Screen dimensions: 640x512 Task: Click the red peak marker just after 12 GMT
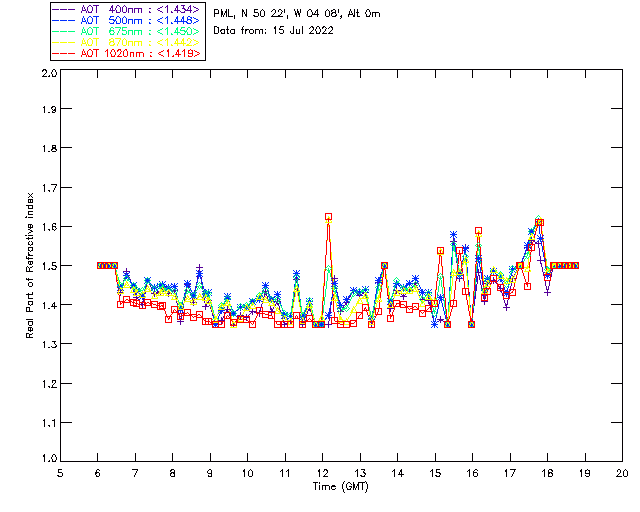pyautogui.click(x=329, y=217)
